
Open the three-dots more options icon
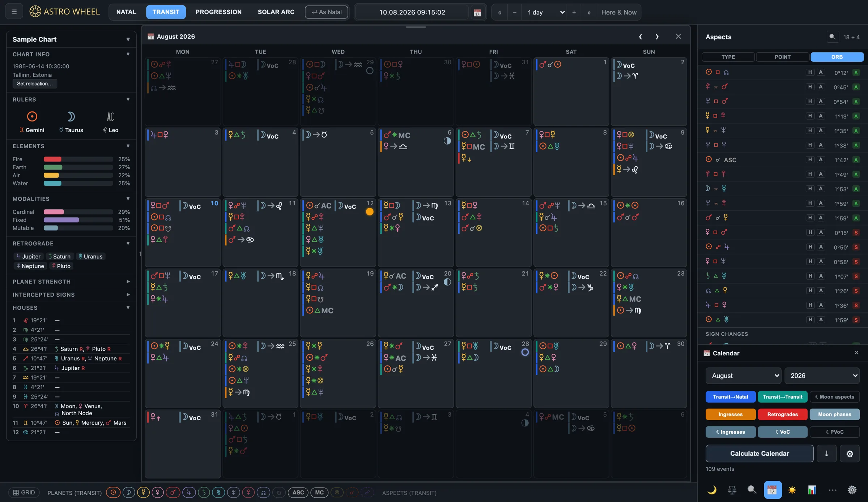pos(832,490)
